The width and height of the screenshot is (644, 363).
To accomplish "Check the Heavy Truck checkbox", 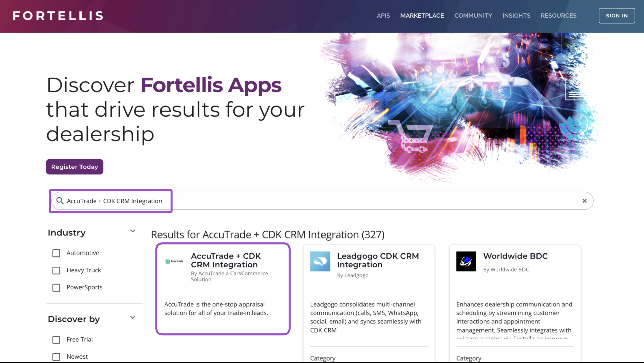I will point(56,270).
